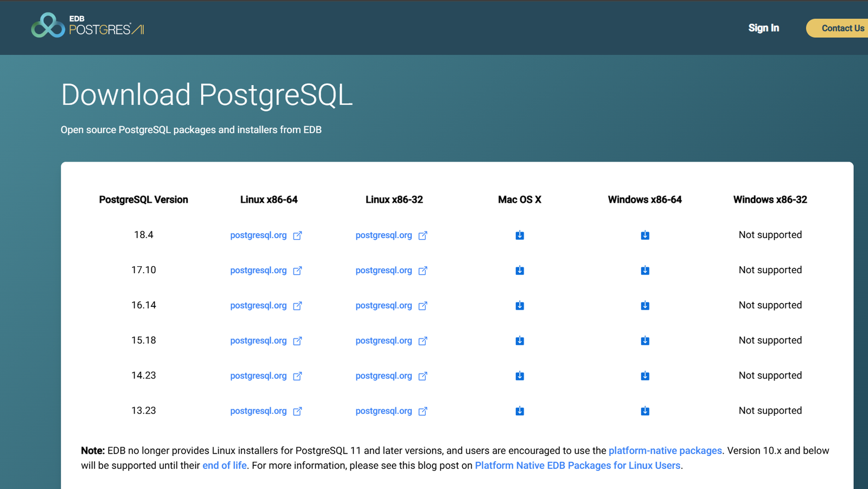Click the PostgreSQL Version column header

[144, 200]
